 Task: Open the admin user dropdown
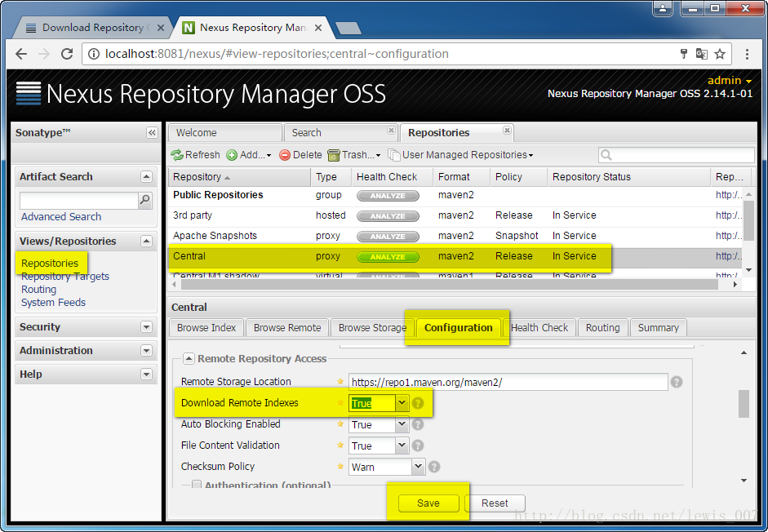pos(730,80)
